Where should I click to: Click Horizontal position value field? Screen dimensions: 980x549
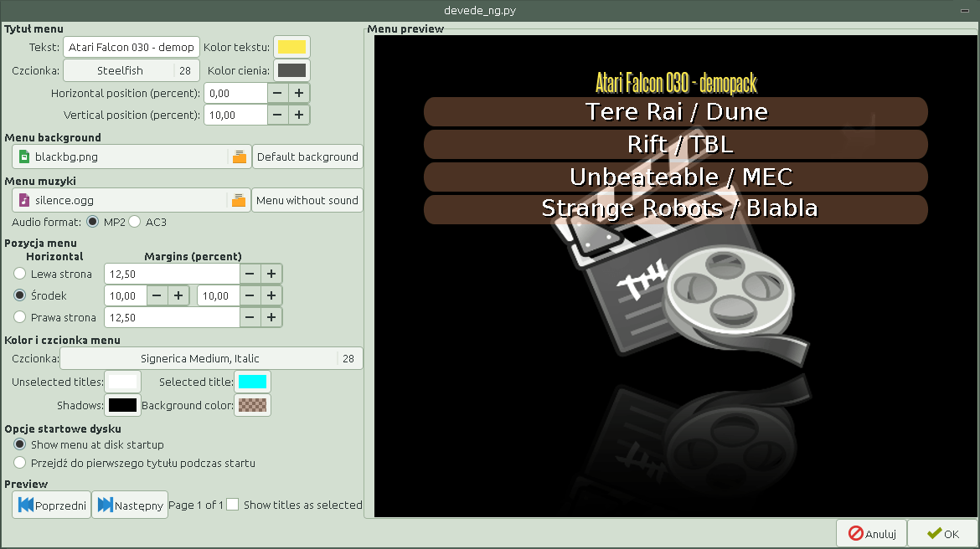coord(235,93)
